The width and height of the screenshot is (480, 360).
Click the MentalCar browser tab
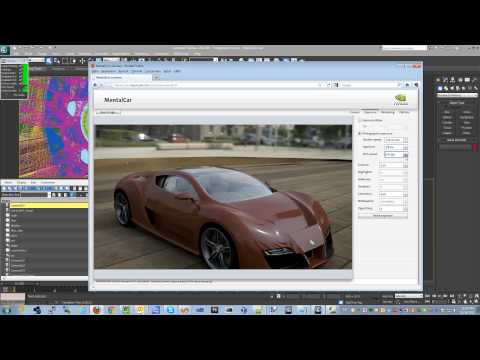[121, 77]
